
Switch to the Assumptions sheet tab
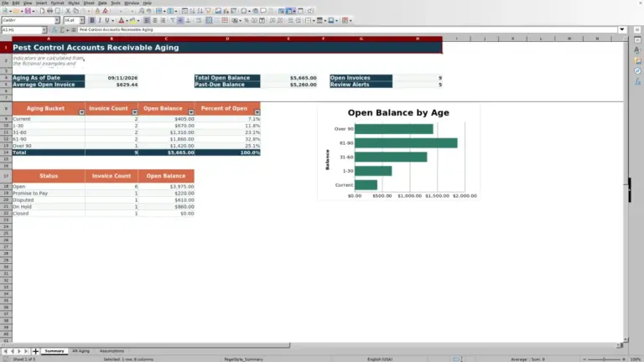point(112,351)
